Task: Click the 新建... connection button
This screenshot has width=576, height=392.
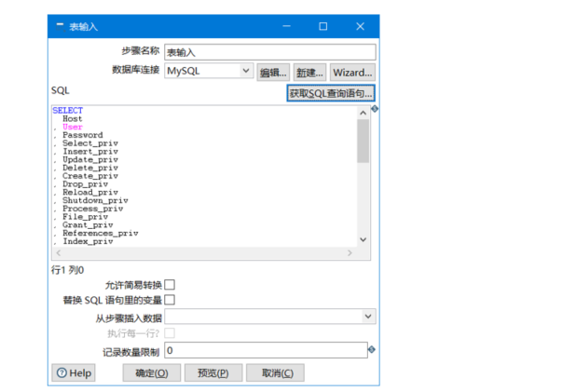Action: point(309,73)
